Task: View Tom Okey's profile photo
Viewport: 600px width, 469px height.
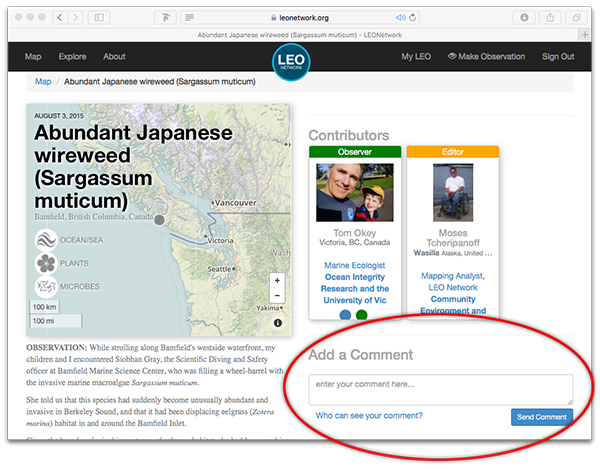Action: 354,193
